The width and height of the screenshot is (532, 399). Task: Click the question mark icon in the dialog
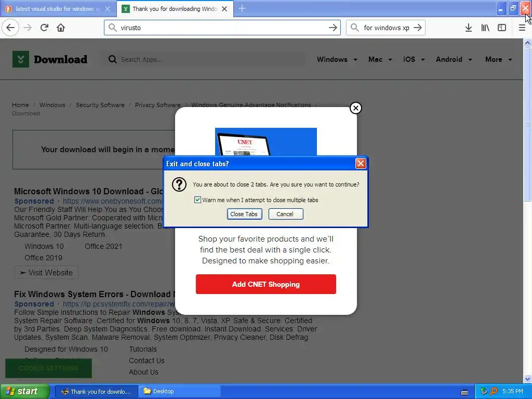tap(179, 184)
